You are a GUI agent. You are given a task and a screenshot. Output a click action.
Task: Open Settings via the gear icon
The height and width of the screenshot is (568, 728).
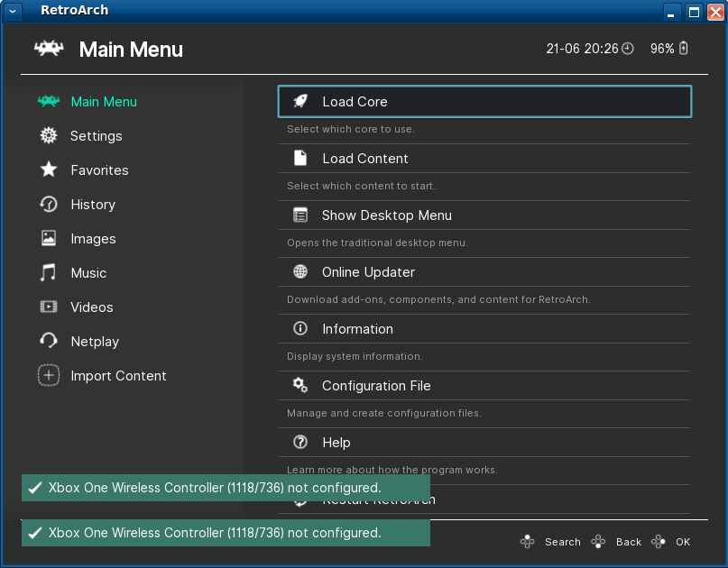[49, 135]
